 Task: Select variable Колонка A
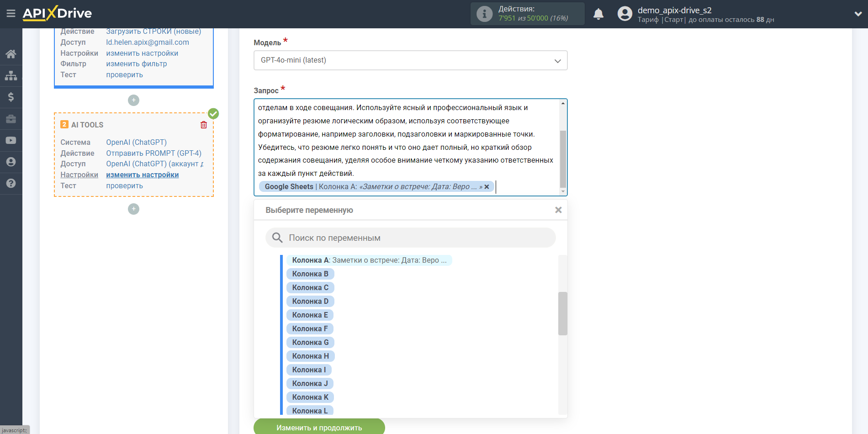[x=369, y=260]
